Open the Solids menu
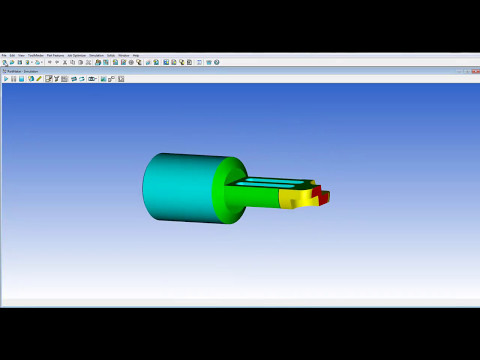The width and height of the screenshot is (480, 360). pos(111,55)
